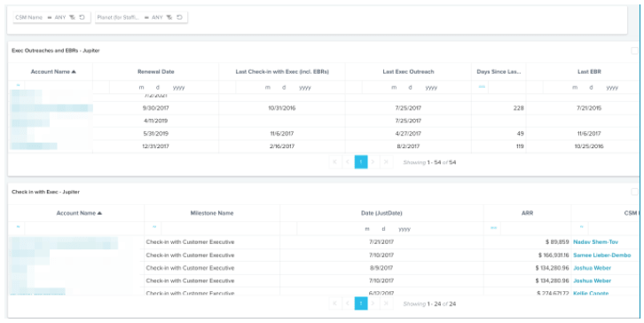Reset the Planet (for Staffi...) filter

click(x=179, y=17)
